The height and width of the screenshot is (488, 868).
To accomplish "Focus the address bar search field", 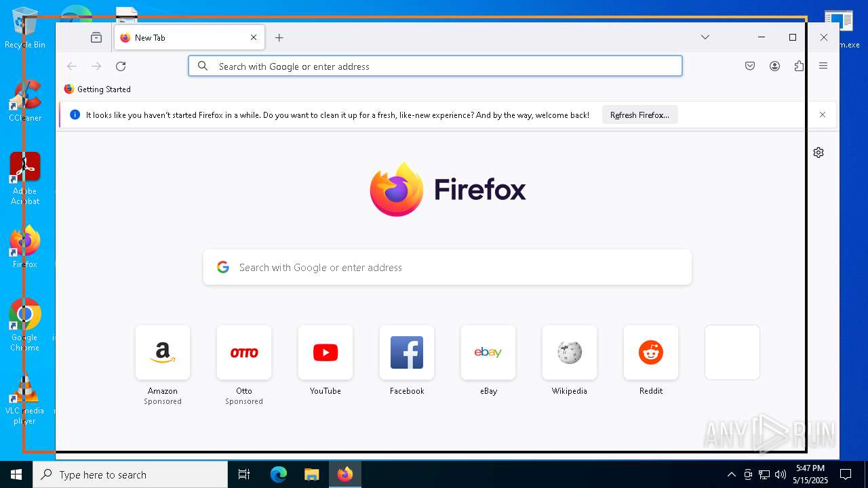I will (435, 66).
